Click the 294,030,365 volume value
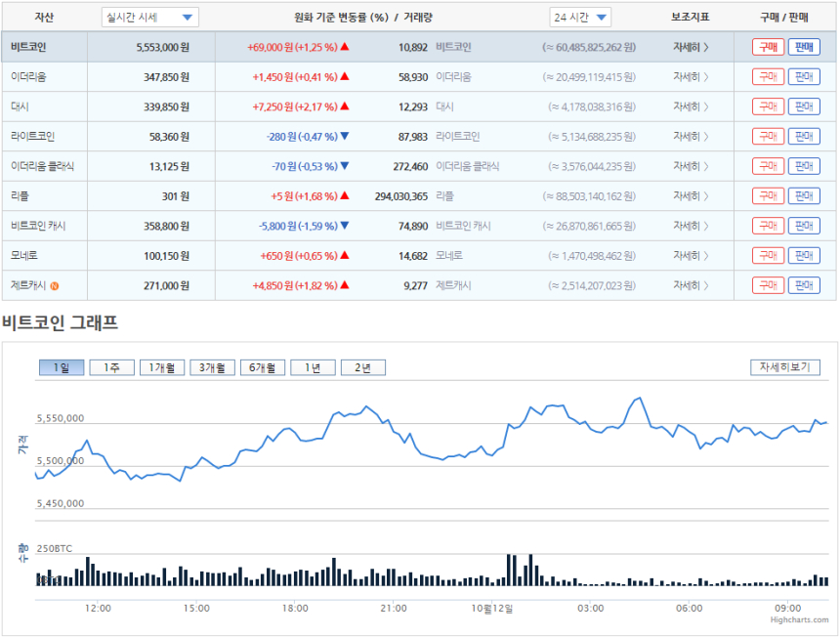Image resolution: width=840 pixels, height=637 pixels. (401, 196)
